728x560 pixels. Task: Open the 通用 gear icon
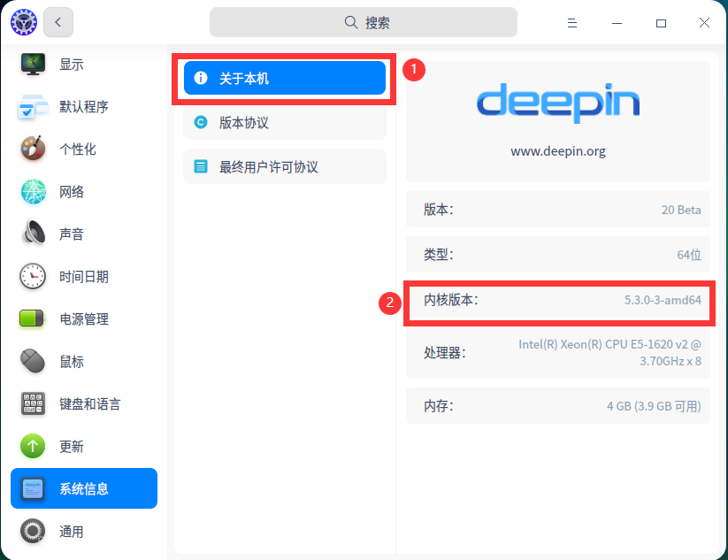(x=33, y=531)
